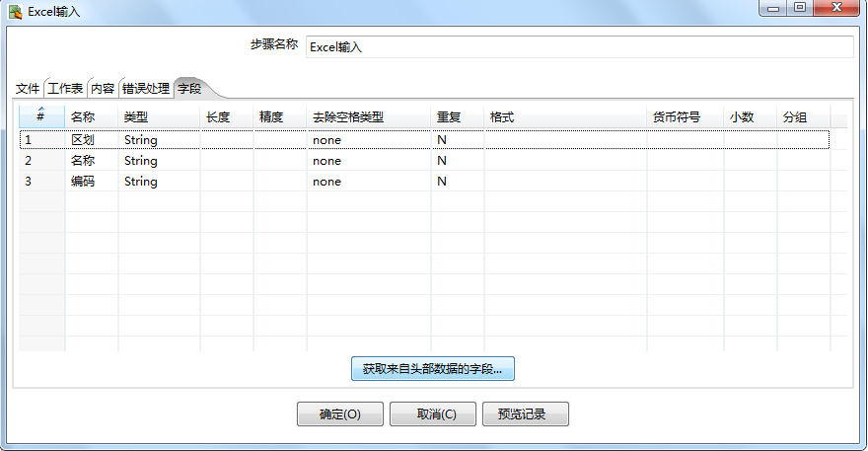Image resolution: width=868 pixels, height=451 pixels.
Task: Minimize the Excel输入 window
Action: (773, 8)
